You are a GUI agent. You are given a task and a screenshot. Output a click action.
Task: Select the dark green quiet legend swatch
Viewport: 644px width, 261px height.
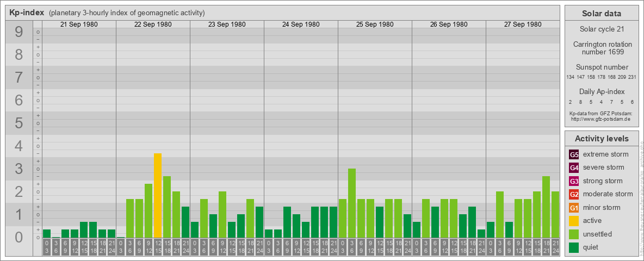pos(574,247)
